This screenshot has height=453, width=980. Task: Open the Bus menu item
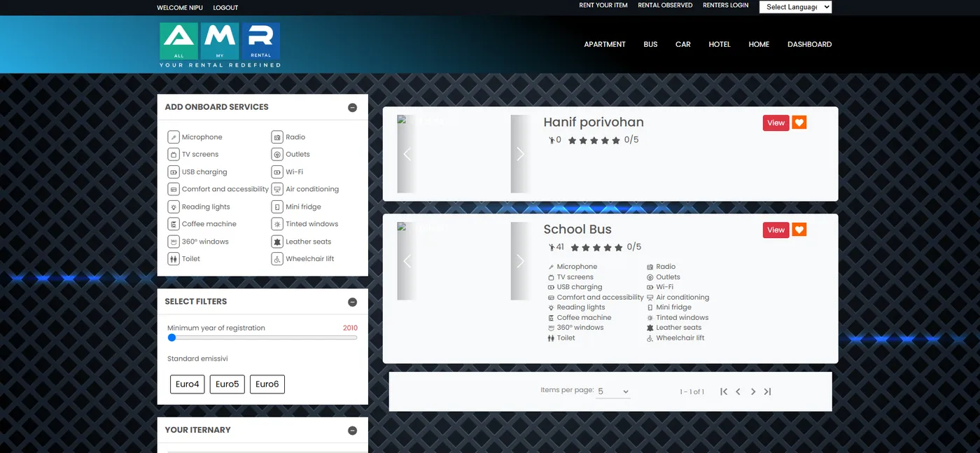[651, 44]
